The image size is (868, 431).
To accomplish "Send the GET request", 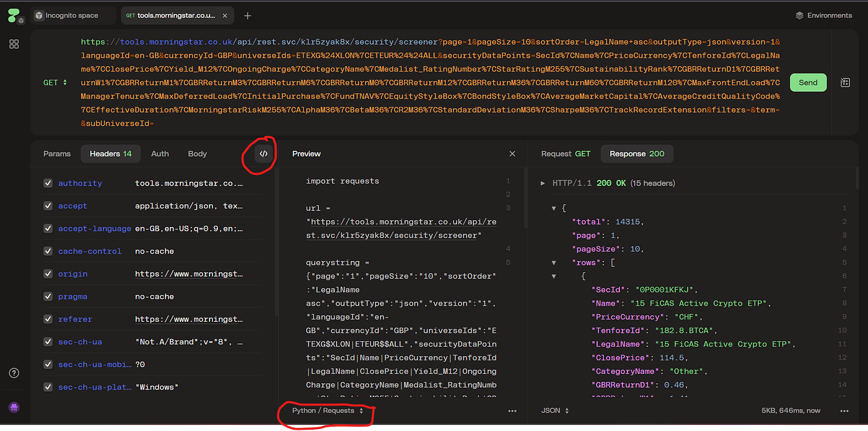I will tap(808, 82).
